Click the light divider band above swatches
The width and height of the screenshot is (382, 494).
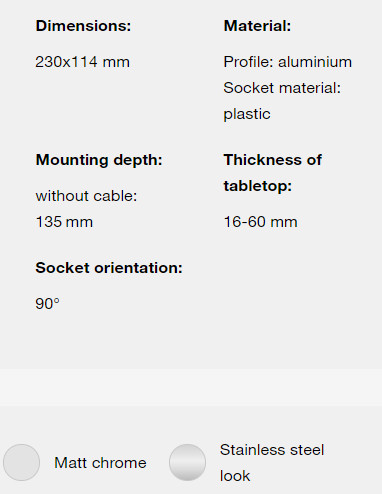coord(191,387)
